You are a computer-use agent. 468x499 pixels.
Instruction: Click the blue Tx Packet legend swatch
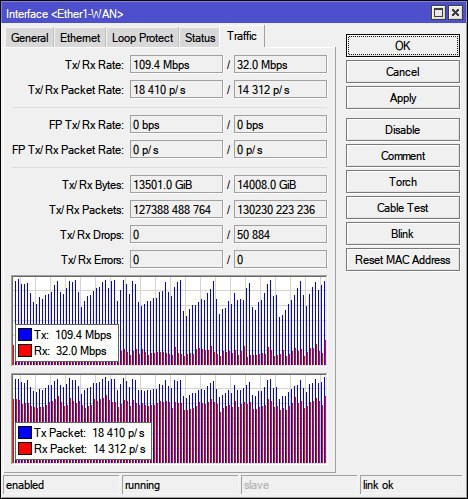[25, 432]
